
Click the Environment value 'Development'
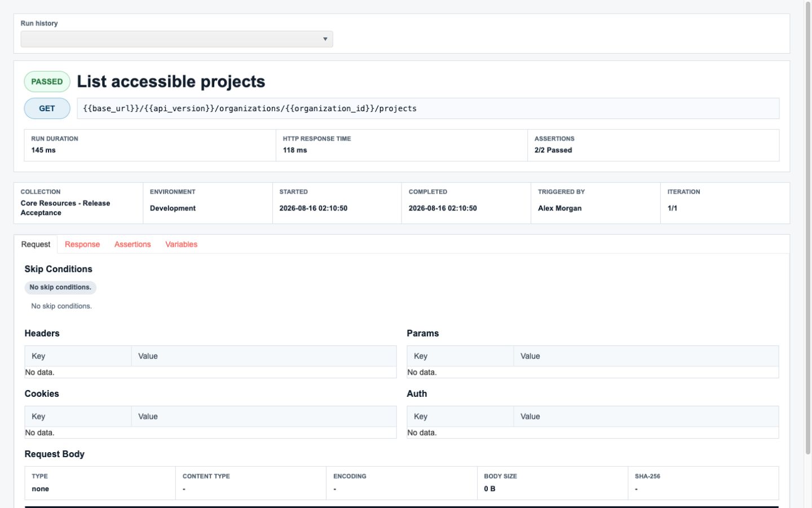point(173,208)
